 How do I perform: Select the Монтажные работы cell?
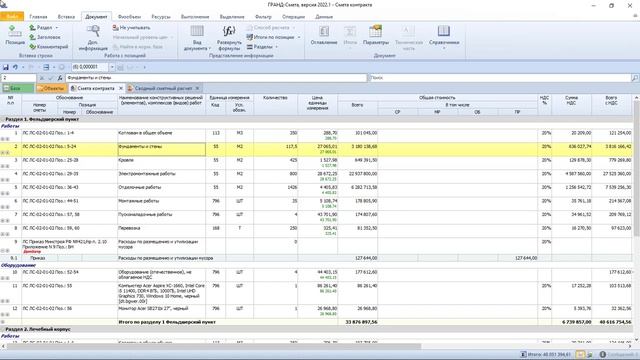162,204
